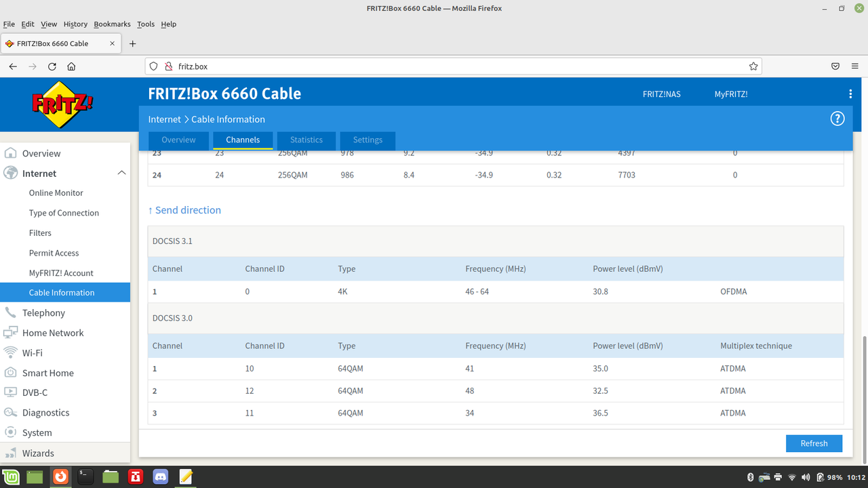Screen dimensions: 868x488
Task: Open Online Monitor in sidebar
Action: [x=56, y=192]
